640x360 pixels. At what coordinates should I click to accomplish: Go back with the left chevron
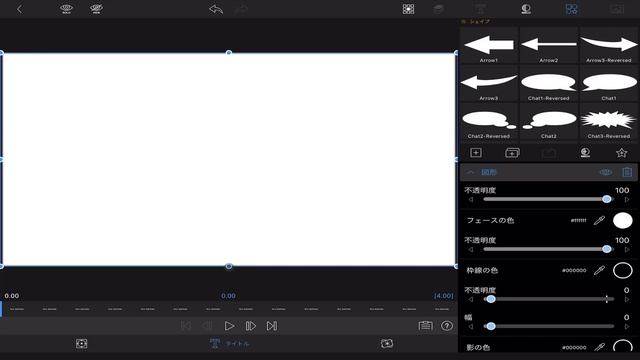[19, 9]
